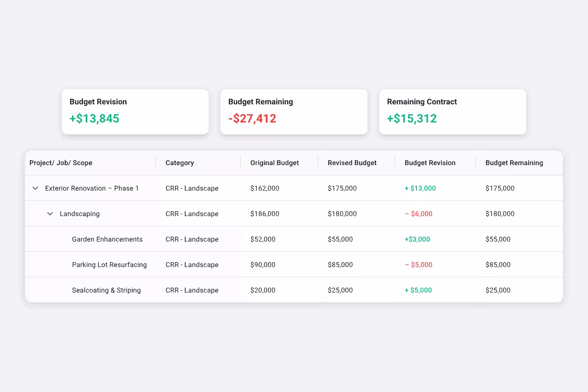Image resolution: width=588 pixels, height=392 pixels.
Task: Click the Category column header
Action: point(179,163)
